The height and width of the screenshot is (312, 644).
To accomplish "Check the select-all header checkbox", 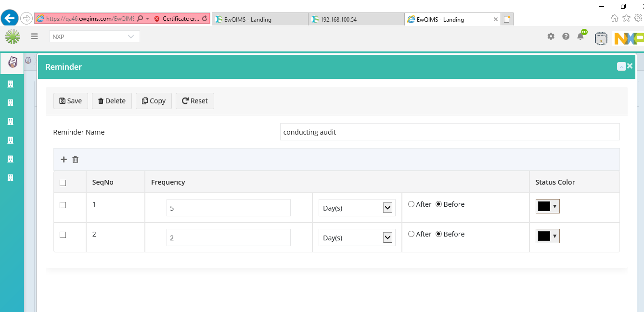I will pos(63,183).
